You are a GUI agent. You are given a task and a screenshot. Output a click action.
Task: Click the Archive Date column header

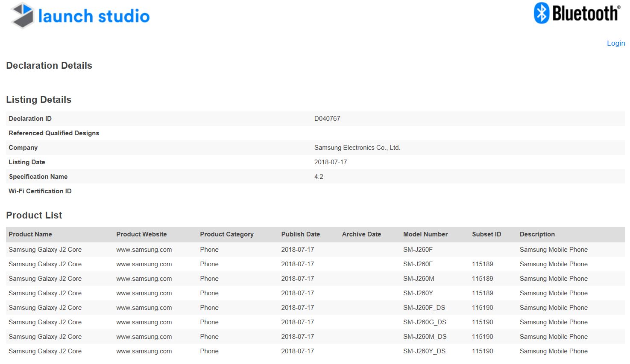(361, 234)
